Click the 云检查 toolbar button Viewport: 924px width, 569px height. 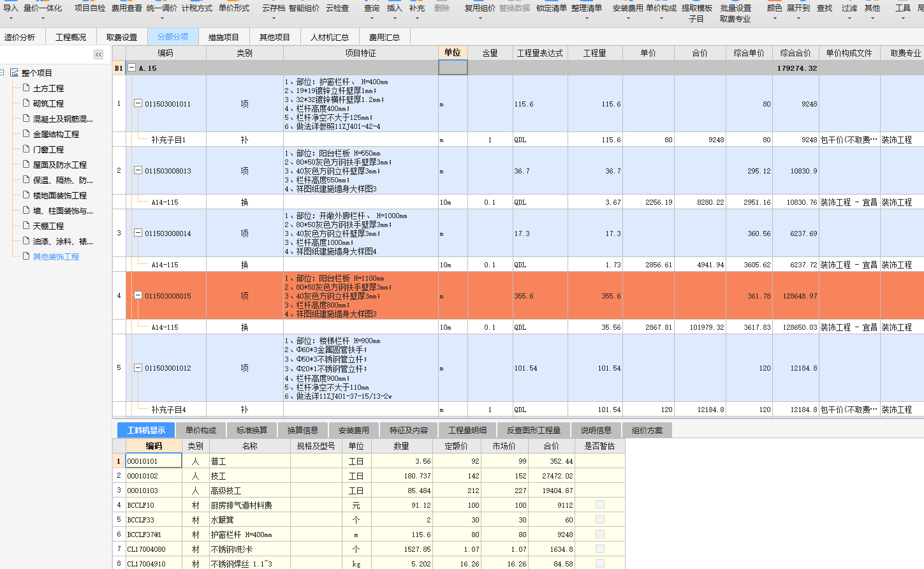(337, 8)
